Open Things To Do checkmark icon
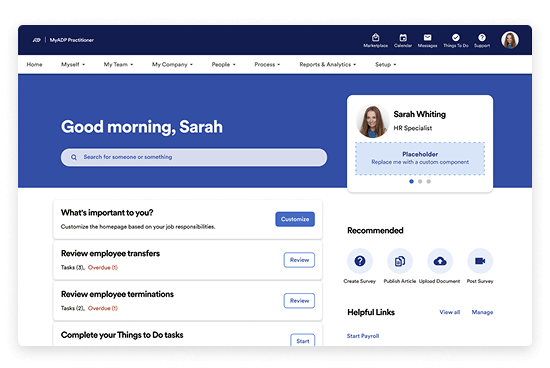The width and height of the screenshot is (550, 368). click(x=456, y=37)
